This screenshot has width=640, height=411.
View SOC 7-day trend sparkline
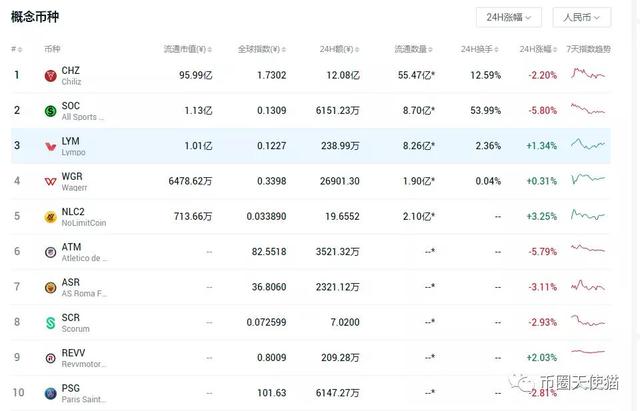[588, 109]
